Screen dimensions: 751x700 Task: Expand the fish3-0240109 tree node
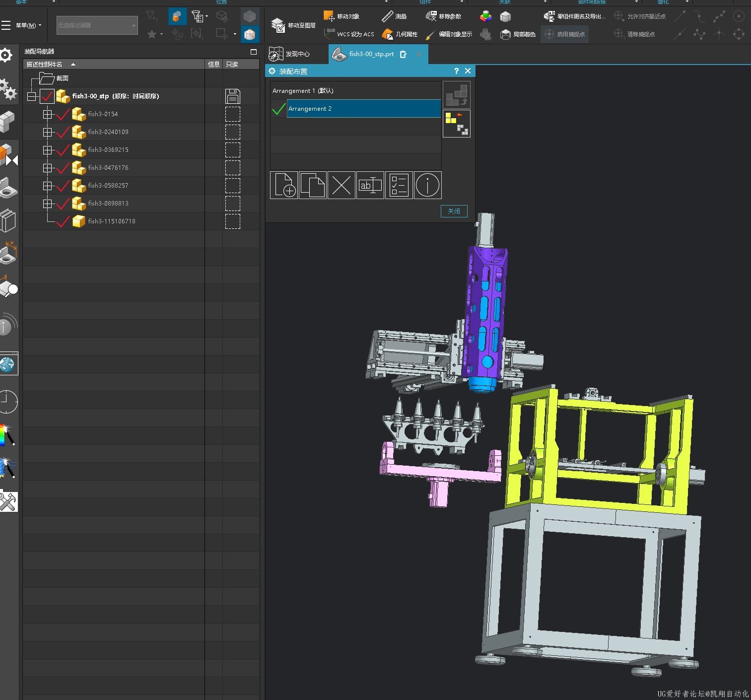click(48, 132)
